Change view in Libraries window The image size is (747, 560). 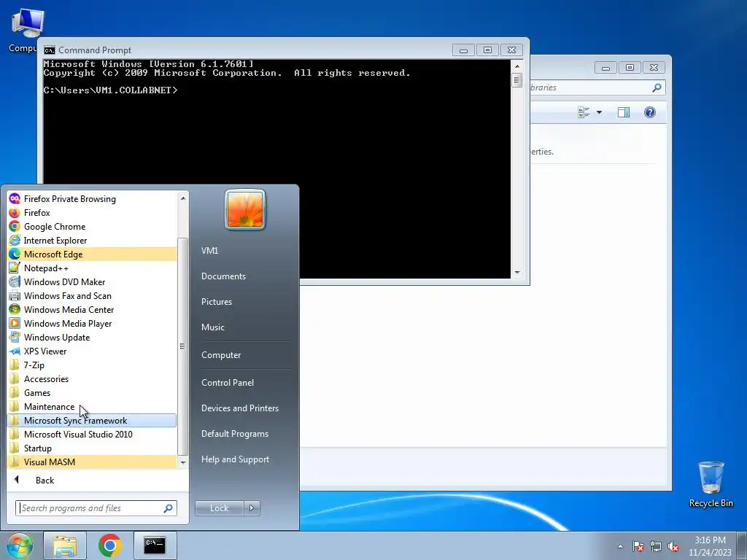pyautogui.click(x=584, y=112)
